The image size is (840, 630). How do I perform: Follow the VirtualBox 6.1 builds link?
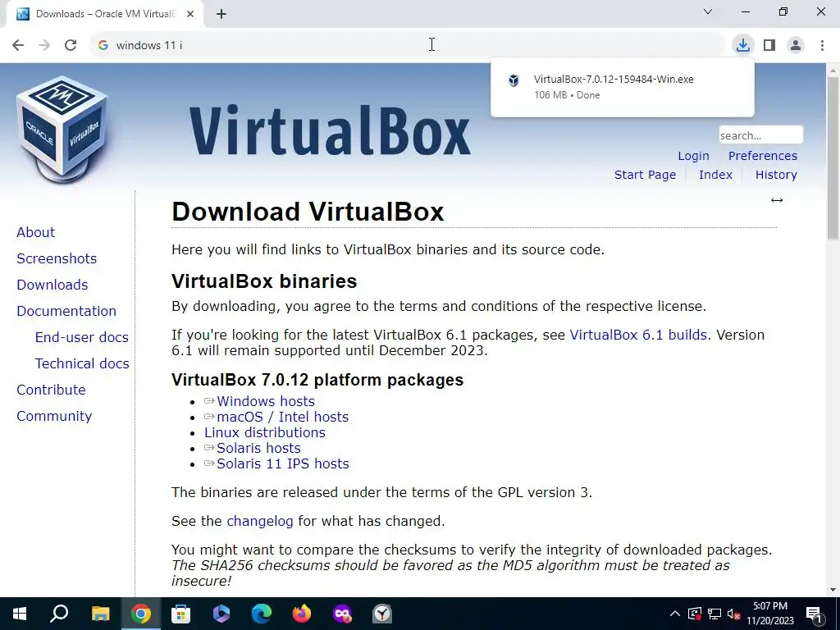coord(638,335)
